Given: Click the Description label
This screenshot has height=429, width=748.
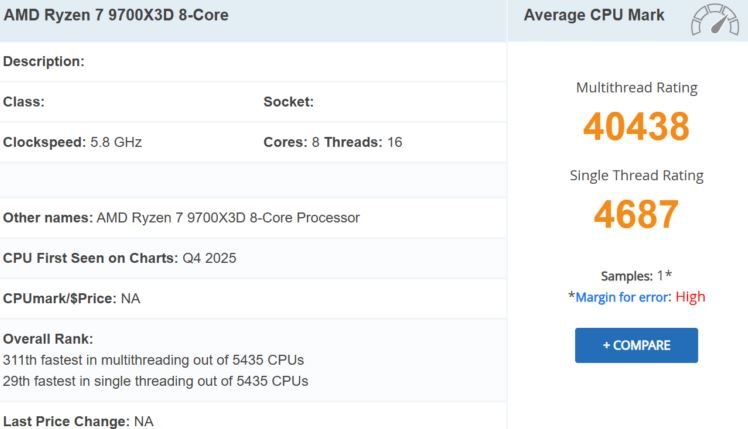Looking at the screenshot, I should (x=44, y=62).
